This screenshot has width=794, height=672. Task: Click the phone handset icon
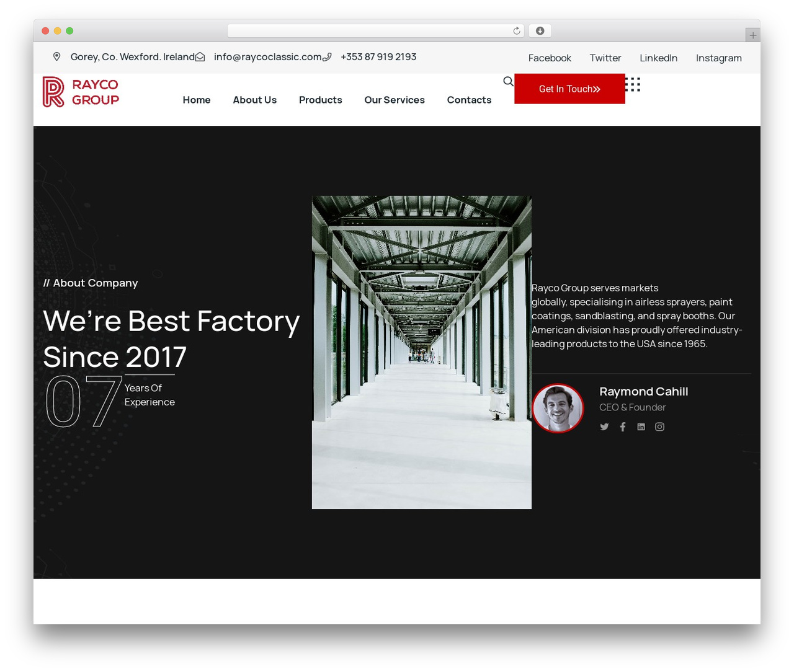pos(327,57)
